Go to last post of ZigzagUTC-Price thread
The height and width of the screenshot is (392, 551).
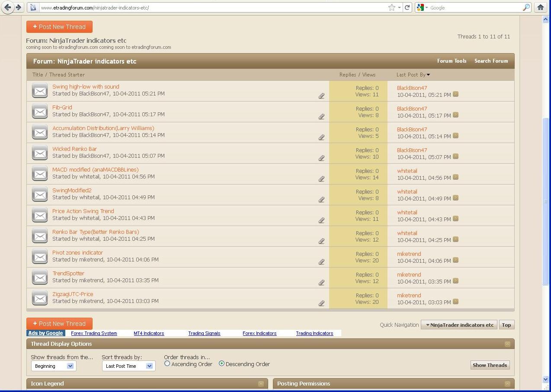coord(455,302)
